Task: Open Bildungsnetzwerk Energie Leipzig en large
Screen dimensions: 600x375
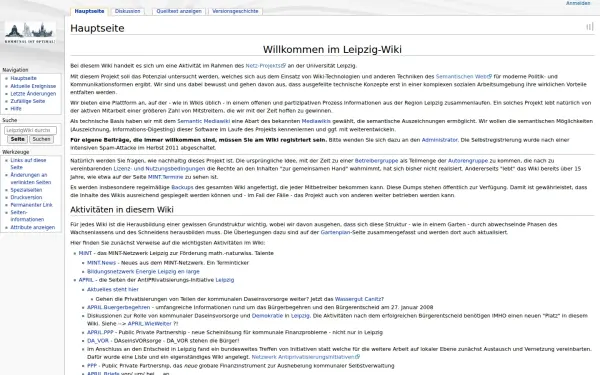Action: [x=143, y=272]
